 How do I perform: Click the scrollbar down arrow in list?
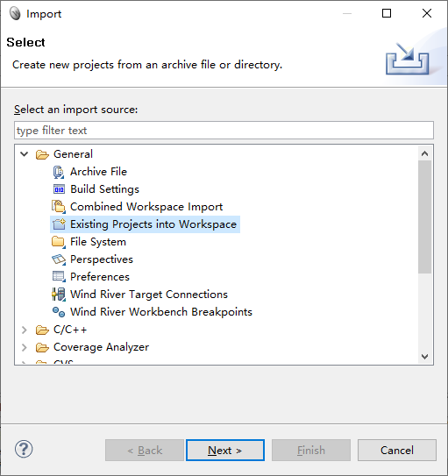click(424, 357)
